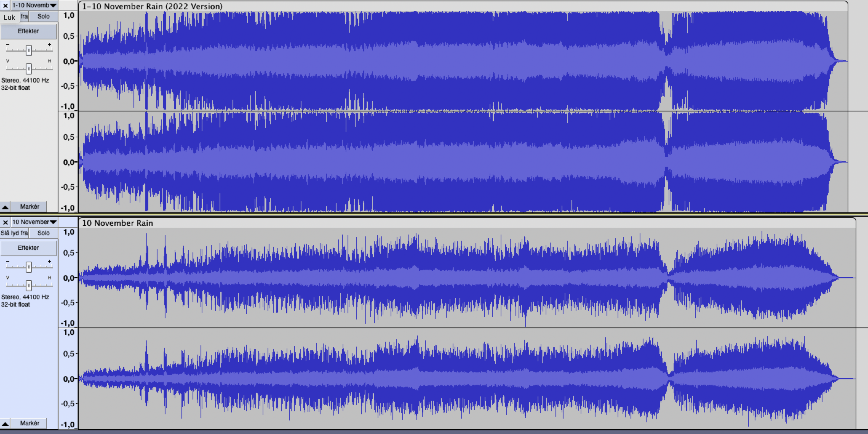This screenshot has height=434, width=868.
Task: Close the 1-10 November Rain (2022 Version) track
Action: 6,6
